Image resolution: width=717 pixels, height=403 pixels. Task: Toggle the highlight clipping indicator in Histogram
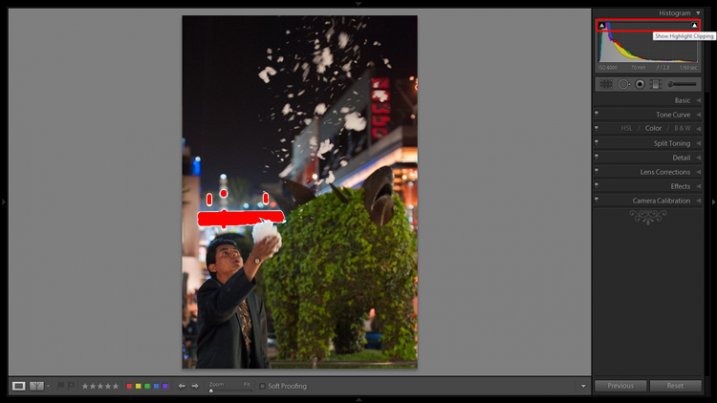point(694,25)
